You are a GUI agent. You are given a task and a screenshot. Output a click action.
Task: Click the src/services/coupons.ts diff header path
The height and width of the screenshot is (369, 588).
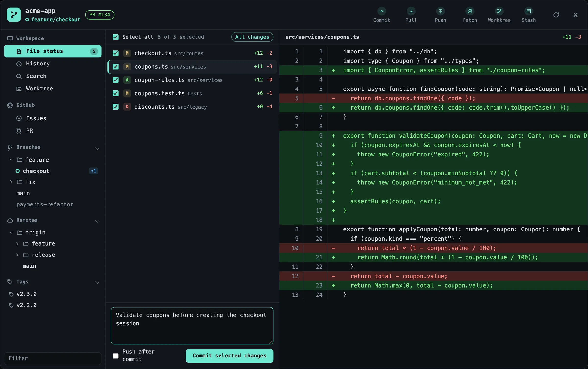[x=322, y=37]
